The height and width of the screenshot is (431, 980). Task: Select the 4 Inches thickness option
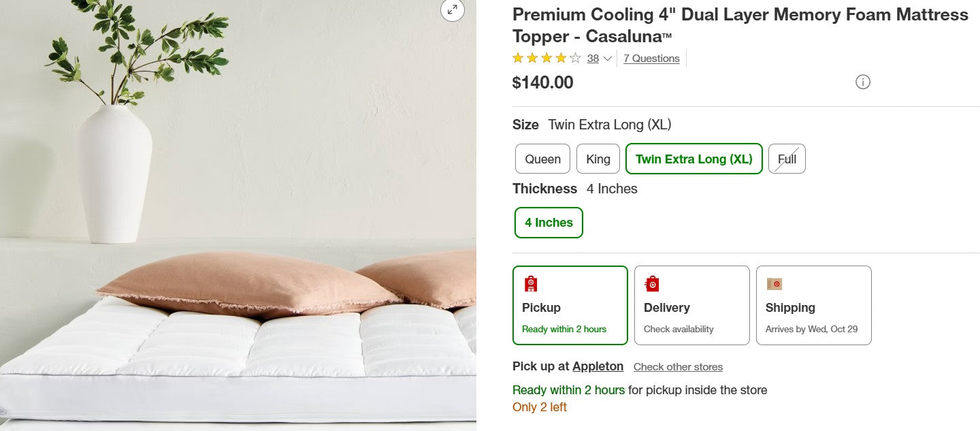tap(549, 222)
